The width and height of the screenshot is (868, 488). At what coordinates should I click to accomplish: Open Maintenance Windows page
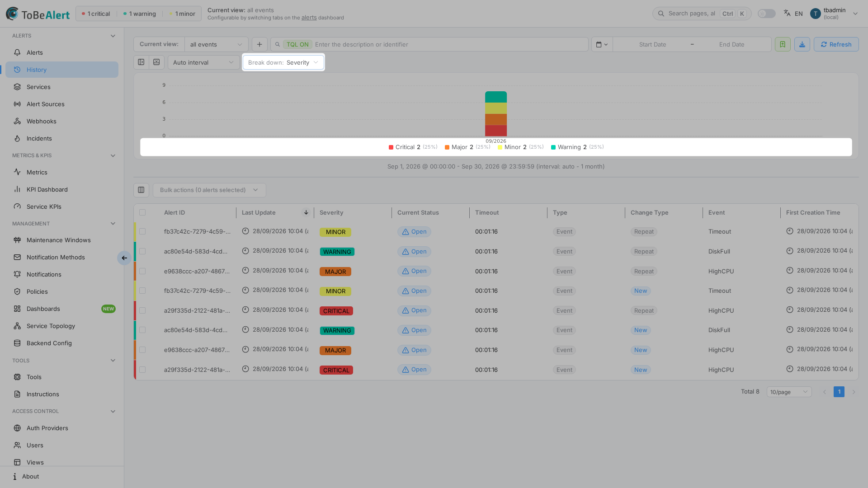pos(62,240)
